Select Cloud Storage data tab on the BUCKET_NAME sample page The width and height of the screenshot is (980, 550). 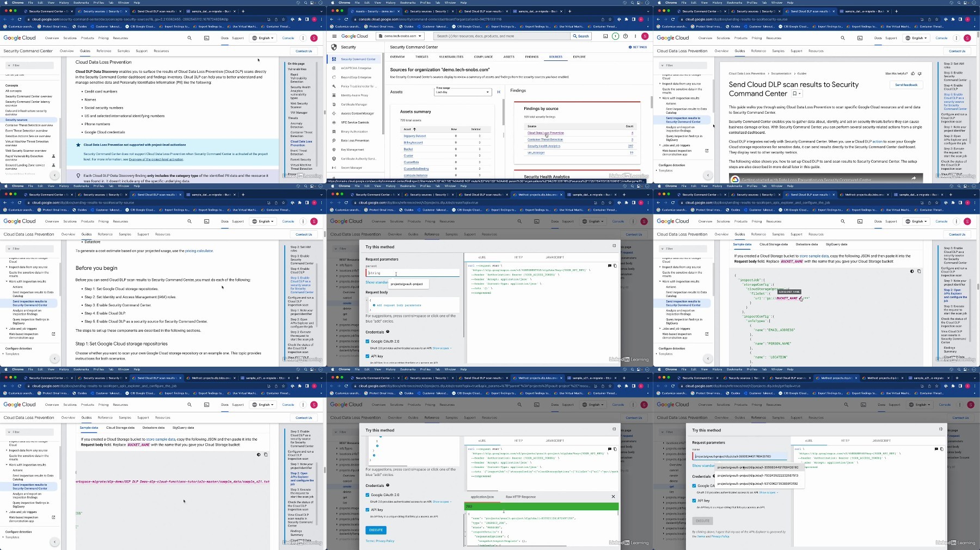coord(774,244)
